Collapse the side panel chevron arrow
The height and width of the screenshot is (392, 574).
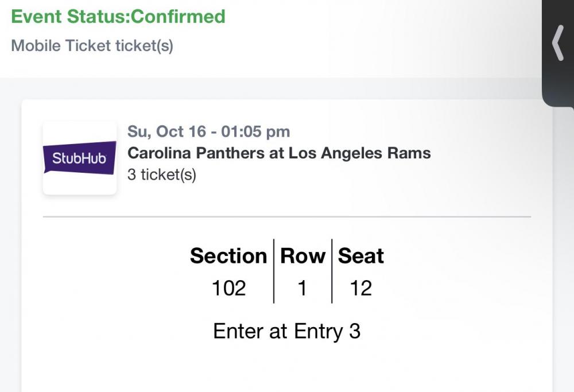[557, 43]
